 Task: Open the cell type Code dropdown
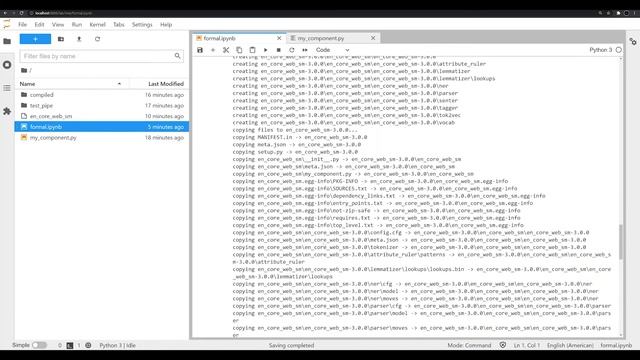pyautogui.click(x=332, y=50)
